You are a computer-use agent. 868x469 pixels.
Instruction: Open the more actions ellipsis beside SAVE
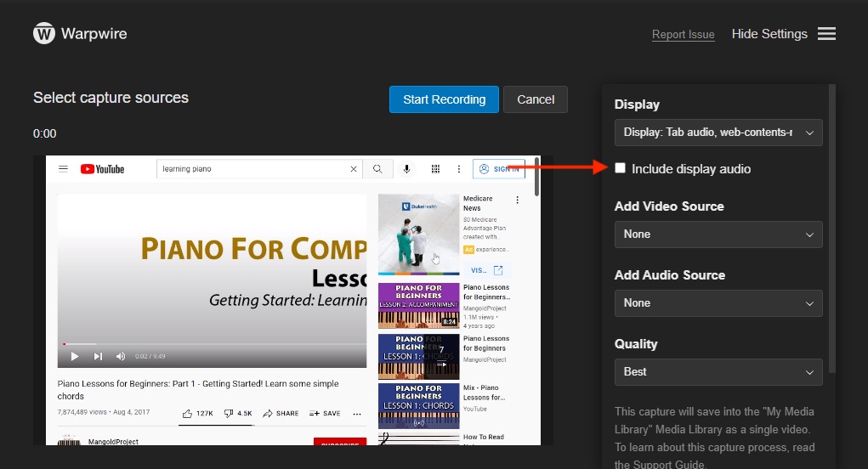pyautogui.click(x=357, y=414)
